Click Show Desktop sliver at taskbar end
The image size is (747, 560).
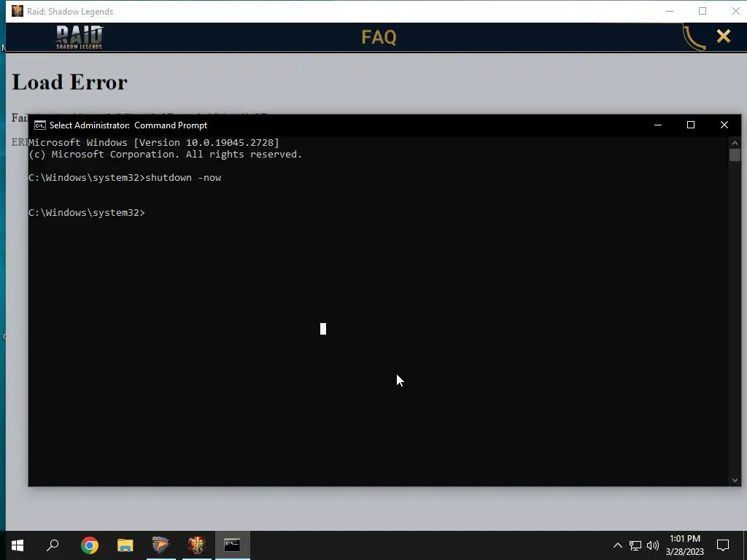pyautogui.click(x=745, y=545)
